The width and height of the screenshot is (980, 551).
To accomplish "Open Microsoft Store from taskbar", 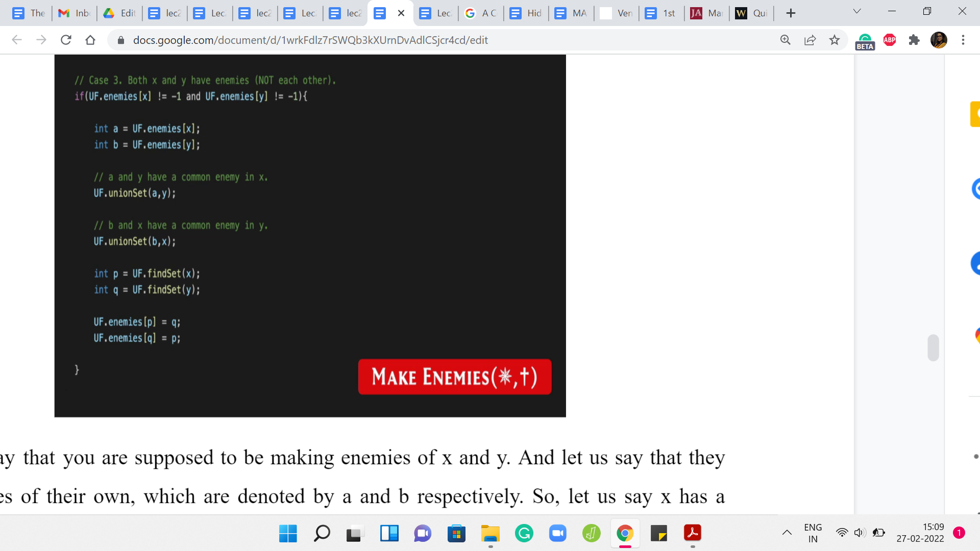I will point(456,534).
